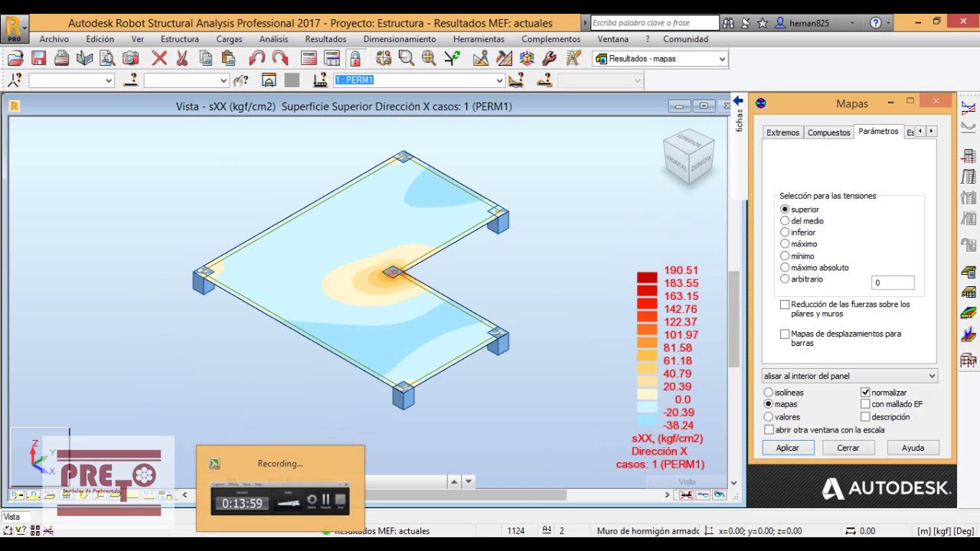This screenshot has width=980, height=551.
Task: Open the Dimensionamiento menu
Action: [400, 39]
